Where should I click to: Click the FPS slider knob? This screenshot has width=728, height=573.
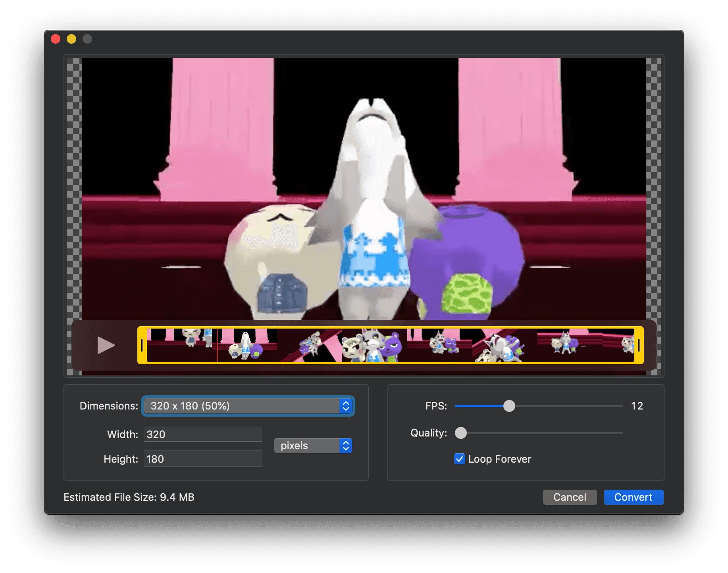click(509, 406)
